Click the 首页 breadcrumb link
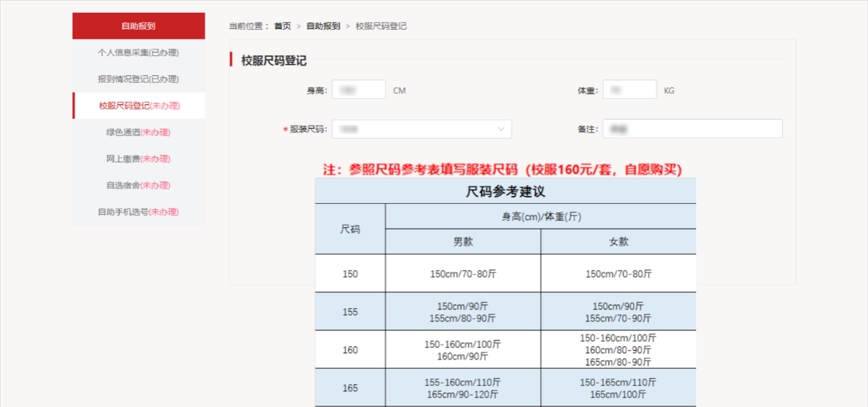868x407 pixels. pyautogui.click(x=282, y=26)
